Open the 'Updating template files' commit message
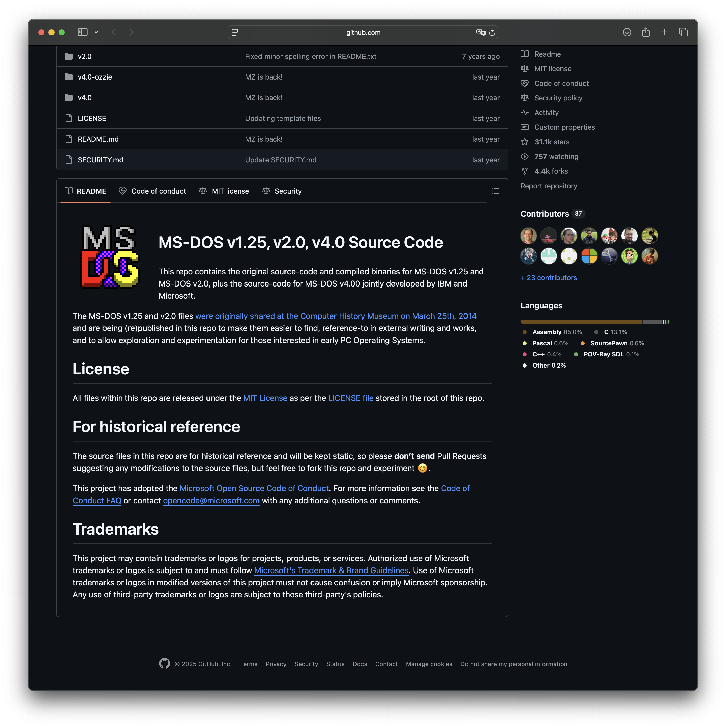The width and height of the screenshot is (726, 728). (282, 118)
